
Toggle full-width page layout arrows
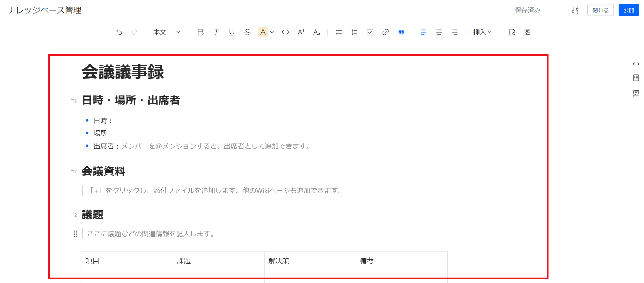click(x=636, y=64)
